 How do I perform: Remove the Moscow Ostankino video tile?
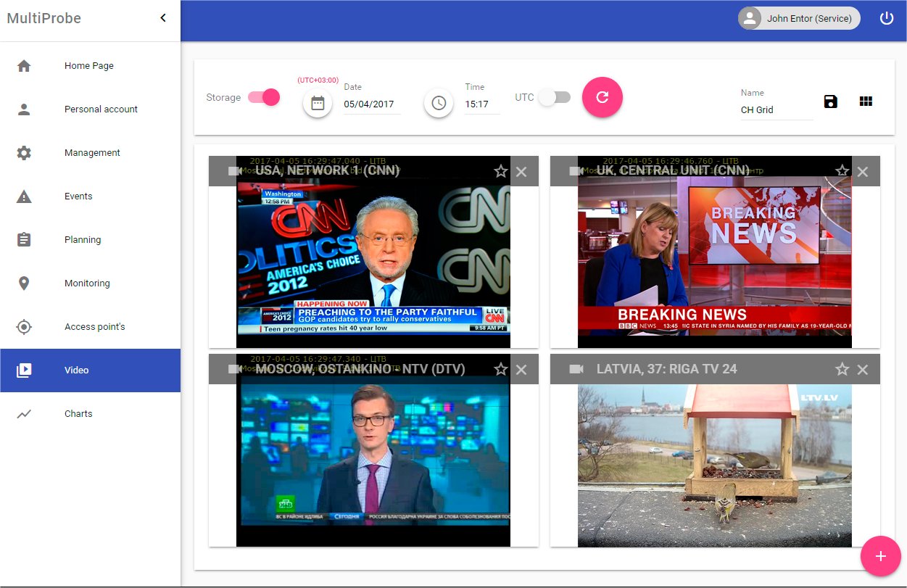[x=521, y=370]
